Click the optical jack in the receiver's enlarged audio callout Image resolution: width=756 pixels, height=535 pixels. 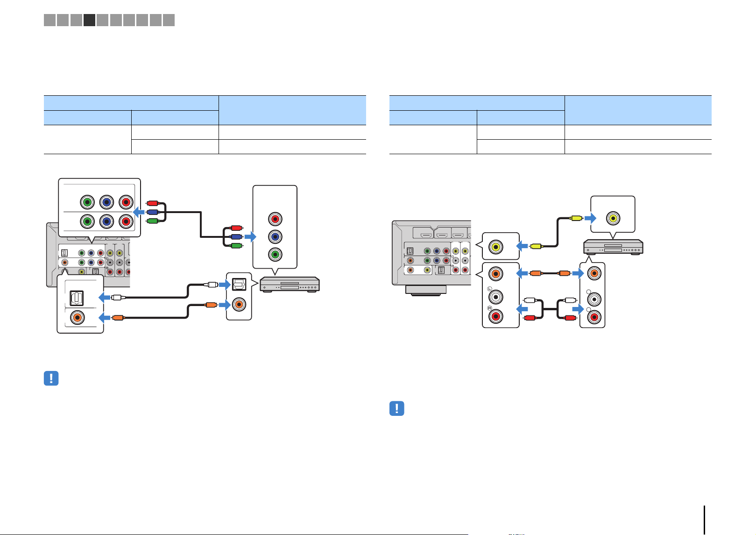tap(77, 298)
